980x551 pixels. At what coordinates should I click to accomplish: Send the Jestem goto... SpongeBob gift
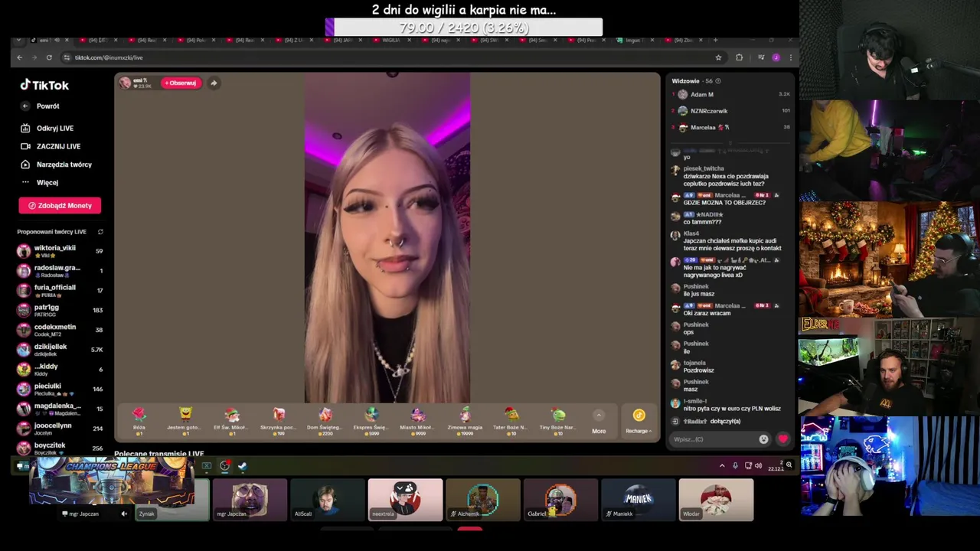click(x=185, y=421)
